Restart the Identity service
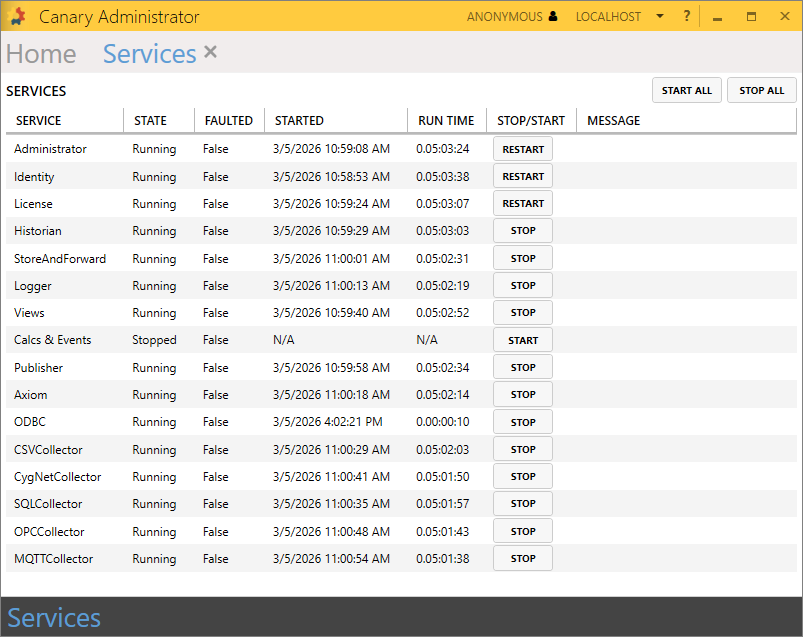This screenshot has height=637, width=803. [x=522, y=177]
